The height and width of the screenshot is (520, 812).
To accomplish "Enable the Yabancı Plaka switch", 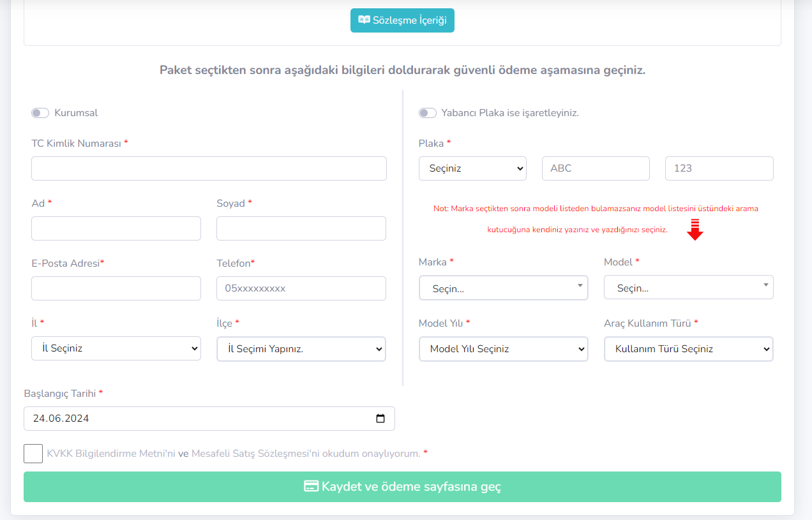I will (x=428, y=113).
